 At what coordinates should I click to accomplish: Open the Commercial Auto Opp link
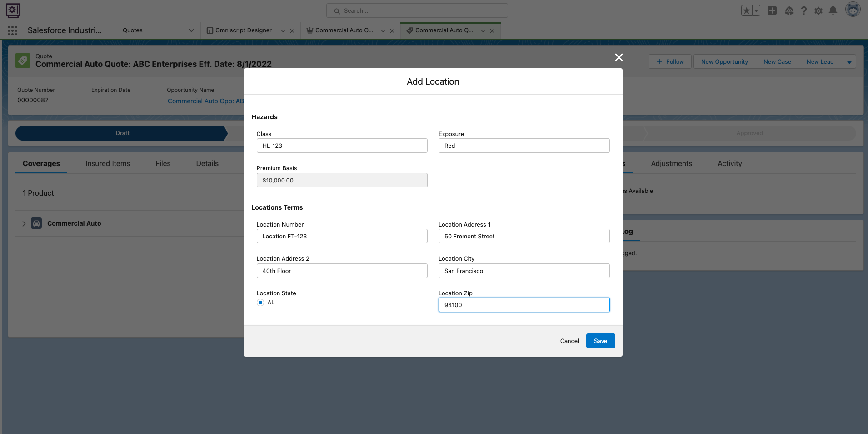tap(206, 101)
